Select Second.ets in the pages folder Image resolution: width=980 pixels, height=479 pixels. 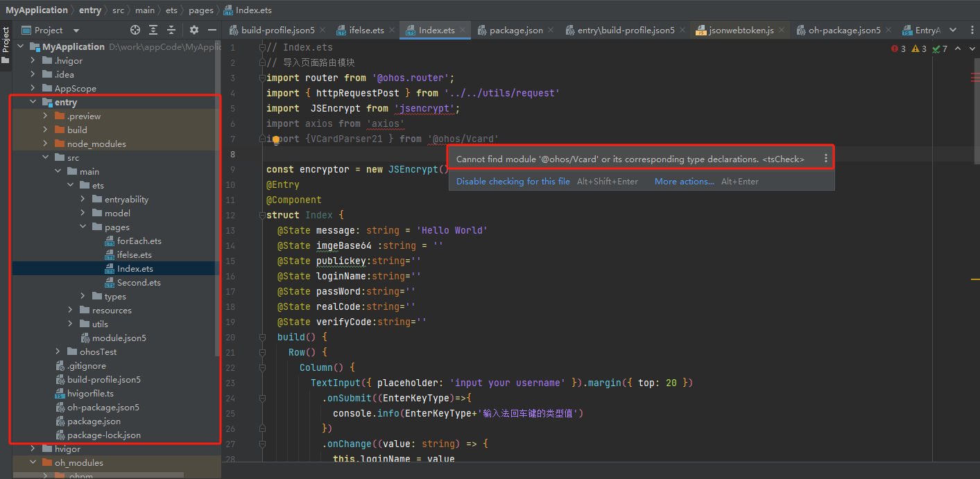tap(137, 282)
